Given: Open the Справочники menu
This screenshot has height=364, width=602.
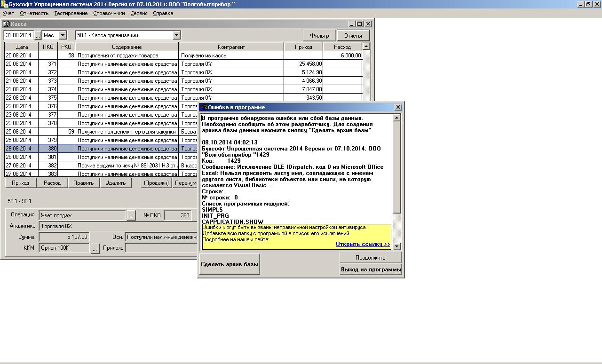Looking at the screenshot, I should tap(109, 13).
